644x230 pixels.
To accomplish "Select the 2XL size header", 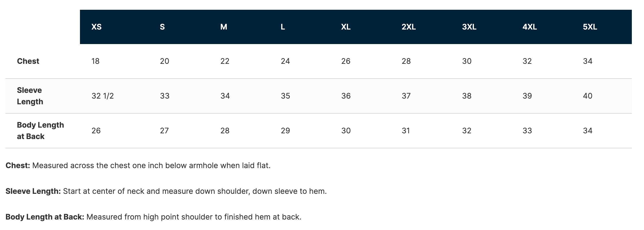I will pos(408,27).
